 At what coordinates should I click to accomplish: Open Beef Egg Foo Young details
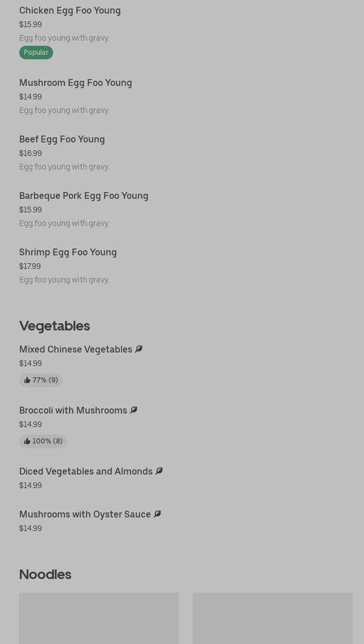62,139
